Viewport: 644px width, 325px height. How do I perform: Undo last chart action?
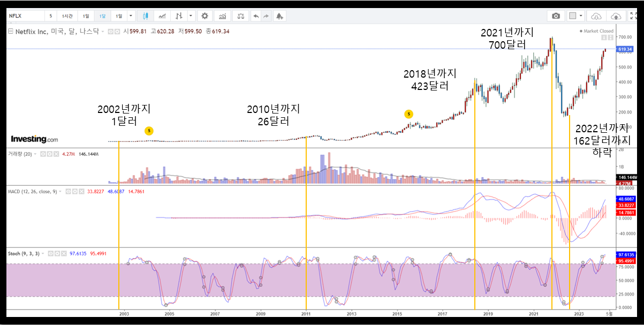(256, 16)
